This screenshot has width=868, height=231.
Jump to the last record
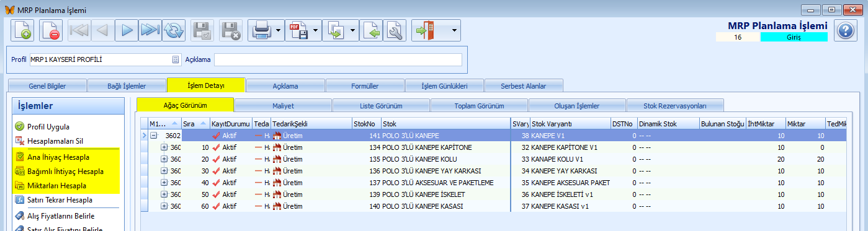(150, 30)
